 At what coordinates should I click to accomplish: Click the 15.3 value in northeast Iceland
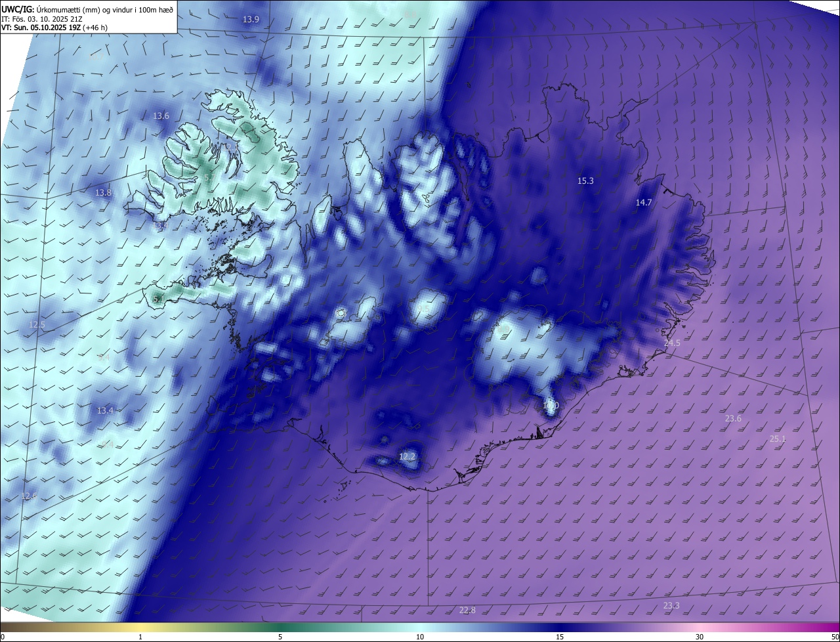tap(585, 181)
